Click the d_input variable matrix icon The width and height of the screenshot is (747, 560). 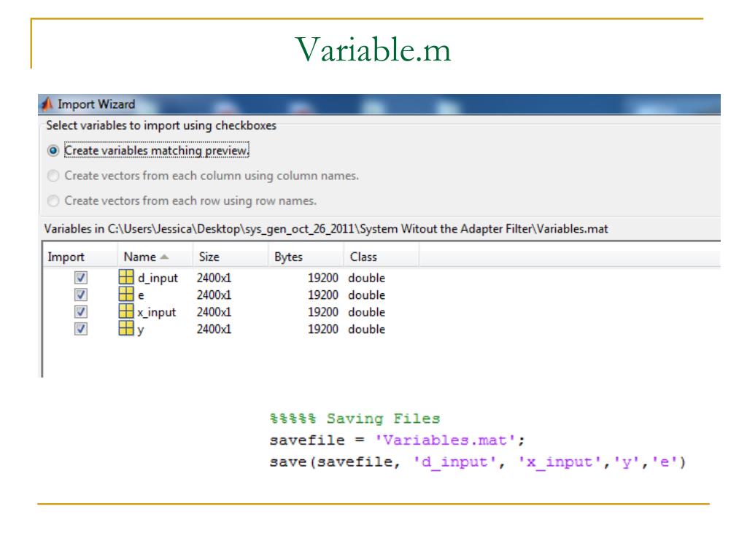coord(126,276)
